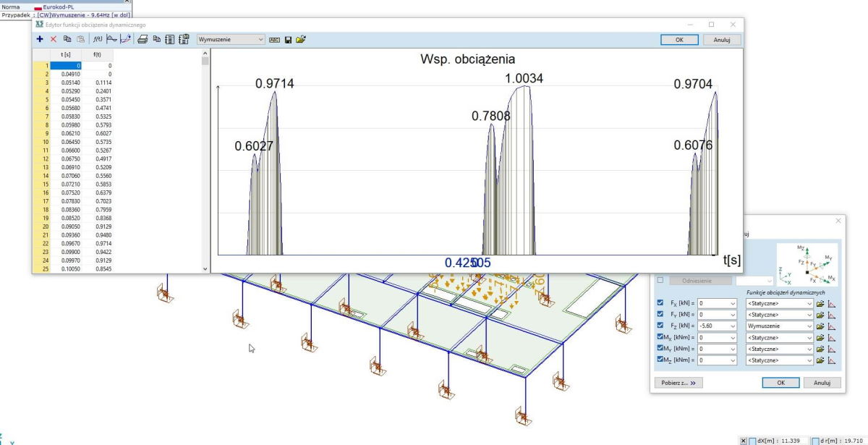
Task: Click the ABC rename function icon
Action: [x=275, y=39]
